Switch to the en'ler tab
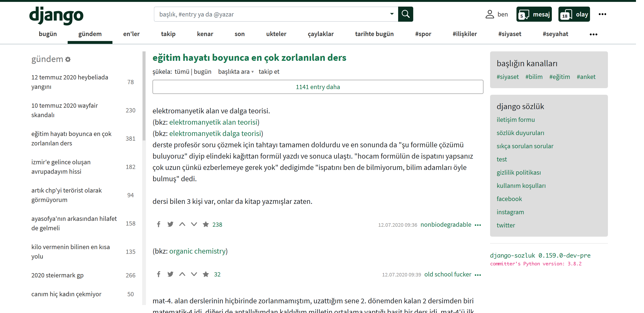 131,34
